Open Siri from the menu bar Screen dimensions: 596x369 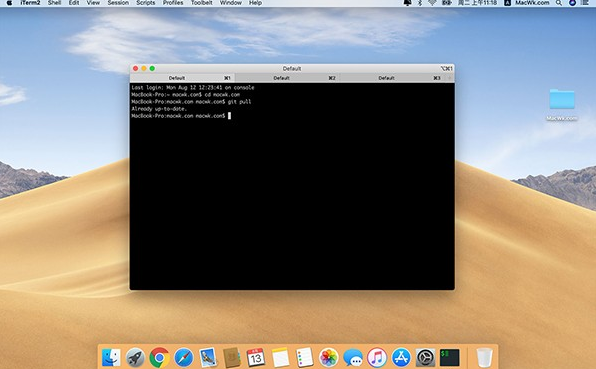(572, 3)
